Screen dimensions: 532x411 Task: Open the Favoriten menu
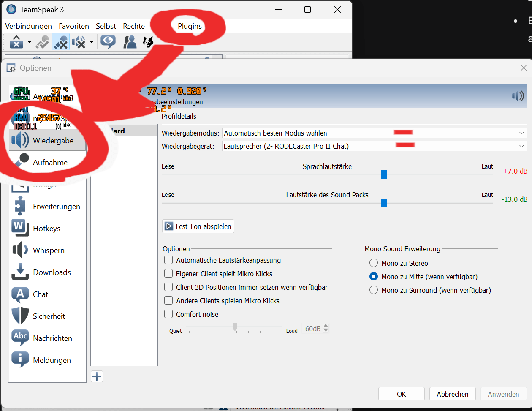(74, 26)
